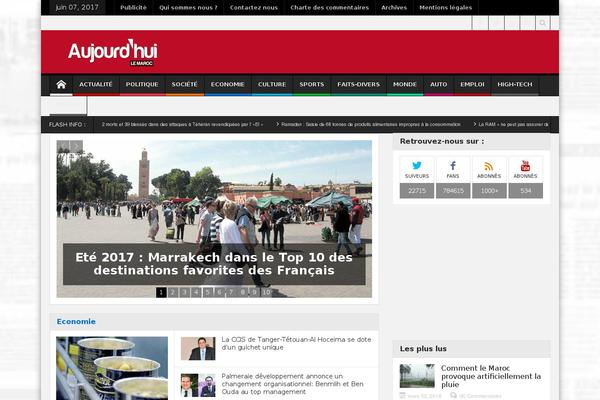Open Charte des commentaires link
600x400 pixels.
coord(329,7)
